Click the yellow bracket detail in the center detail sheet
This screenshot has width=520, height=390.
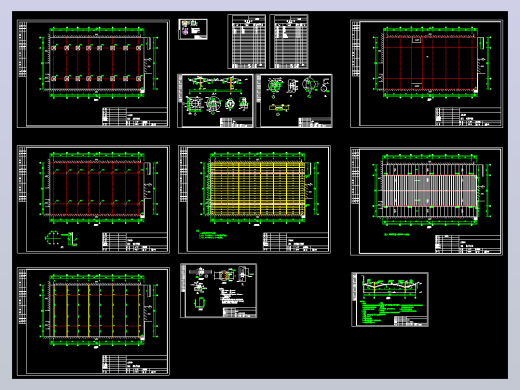[279, 108]
